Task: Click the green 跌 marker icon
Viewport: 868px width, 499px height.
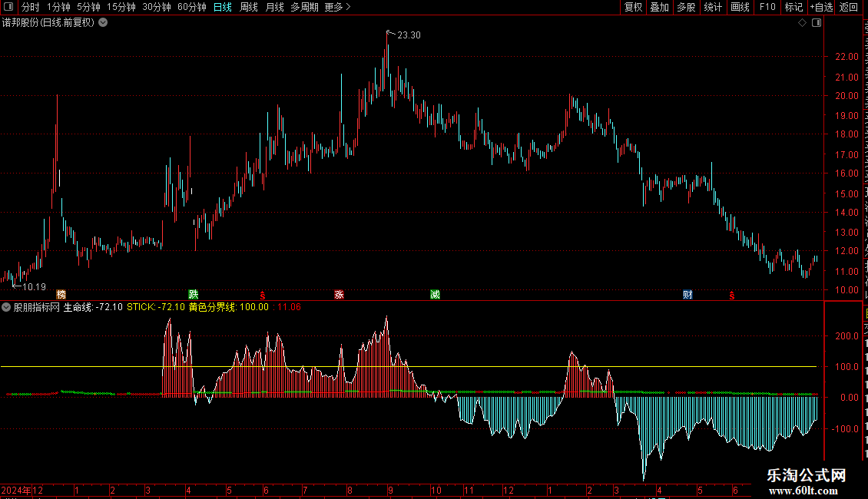Action: (x=194, y=294)
